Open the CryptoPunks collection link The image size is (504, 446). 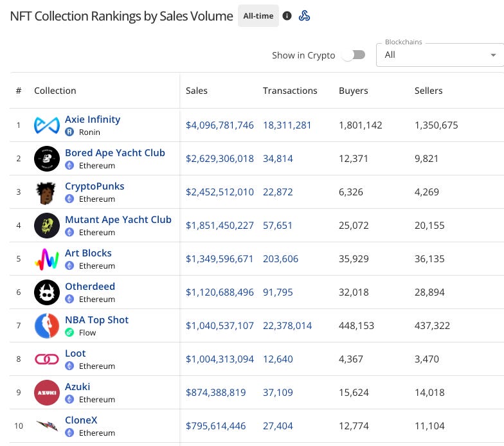coord(94,186)
